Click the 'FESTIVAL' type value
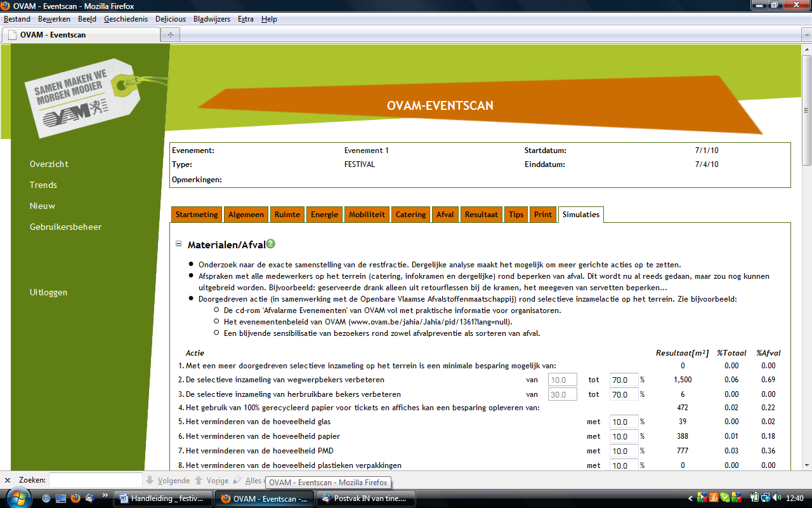 pyautogui.click(x=360, y=164)
